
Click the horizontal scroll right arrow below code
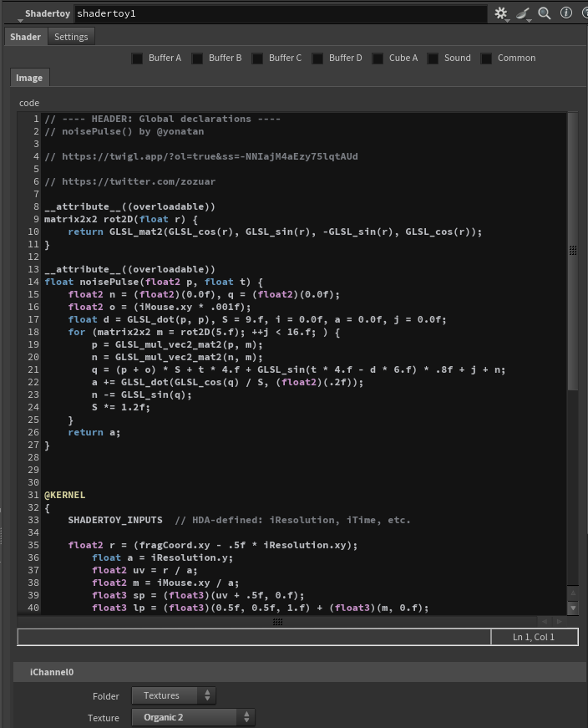560,621
